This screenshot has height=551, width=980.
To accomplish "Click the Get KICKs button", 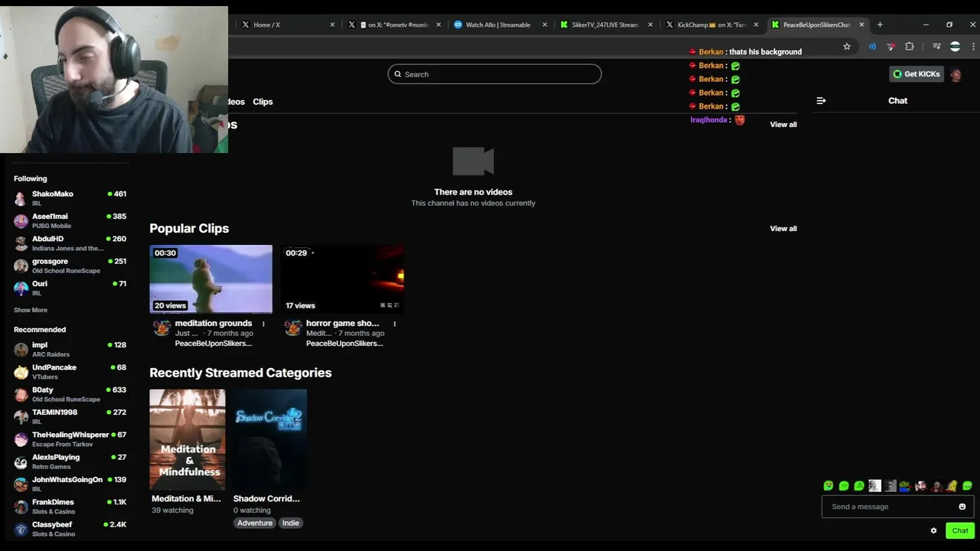I will pyautogui.click(x=916, y=74).
